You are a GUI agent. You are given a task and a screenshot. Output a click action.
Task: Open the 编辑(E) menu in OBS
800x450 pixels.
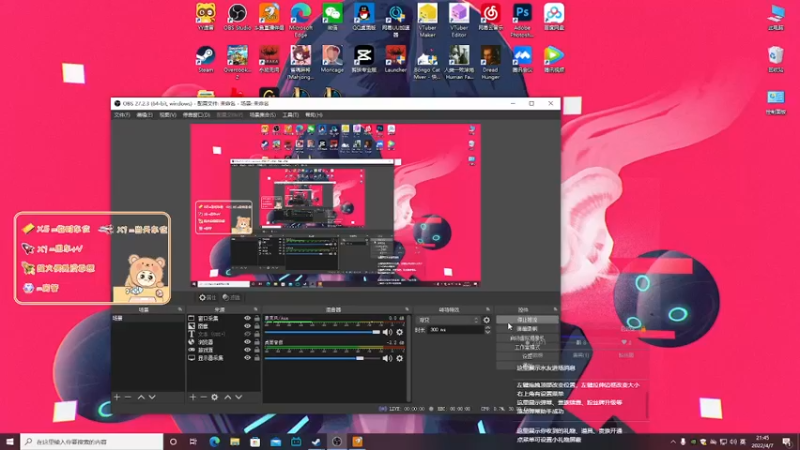144,115
